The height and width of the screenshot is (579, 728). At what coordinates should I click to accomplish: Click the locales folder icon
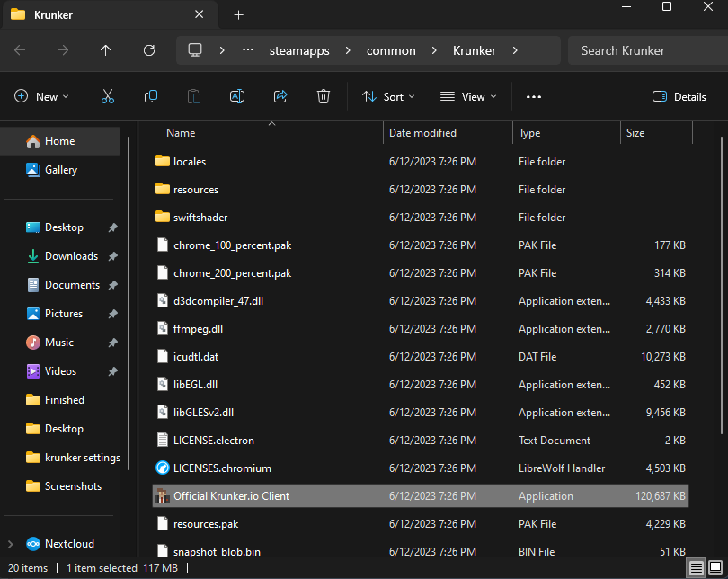(x=162, y=161)
